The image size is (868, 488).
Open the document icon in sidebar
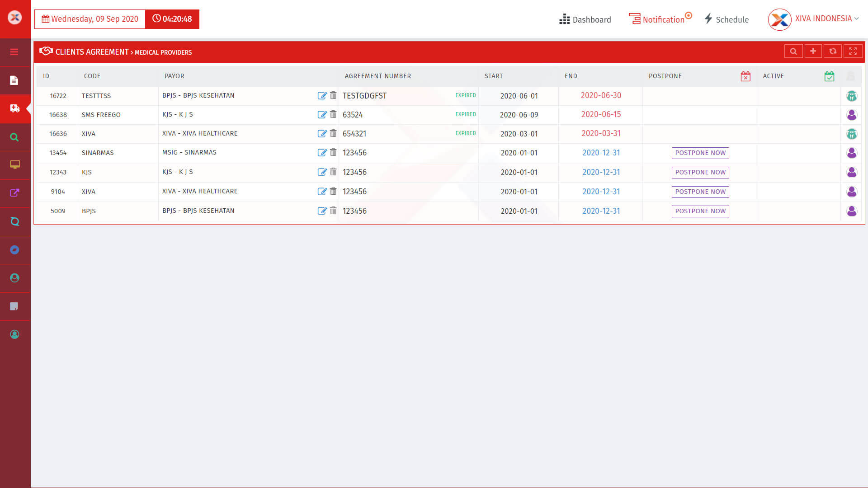(14, 80)
